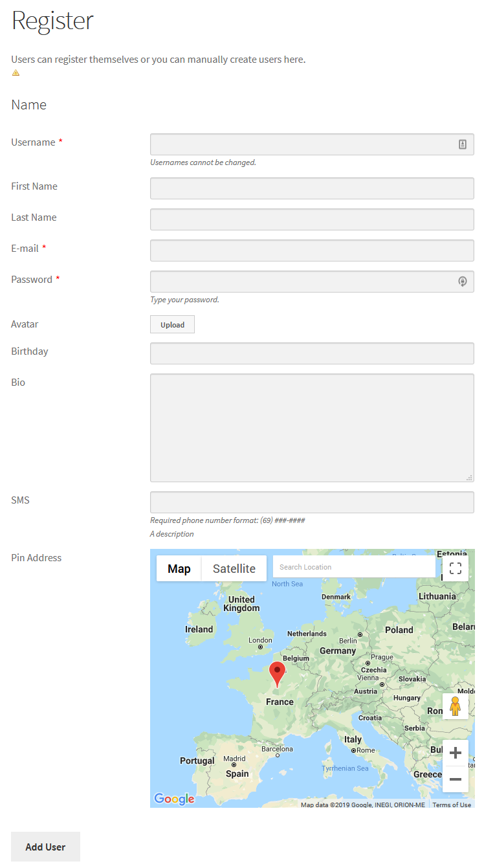Click the 'Usernames cannot be changed.' hint
484x868 pixels.
coord(203,162)
